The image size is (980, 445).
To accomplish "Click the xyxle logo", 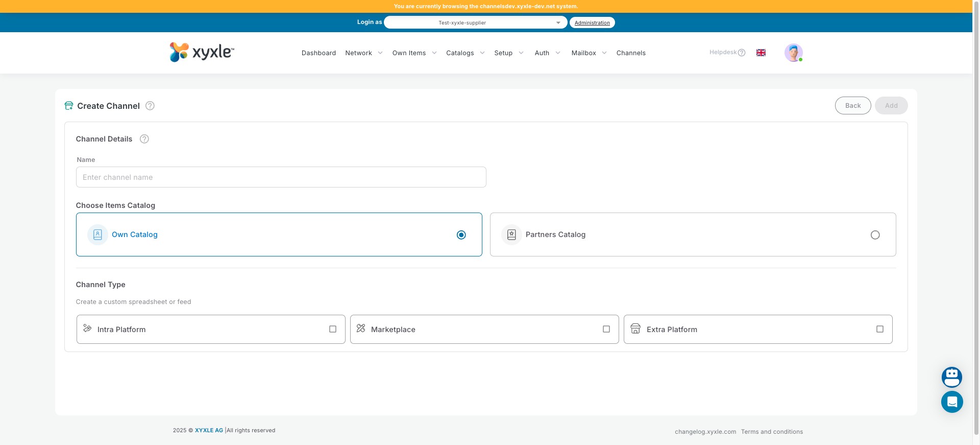I will (x=202, y=52).
